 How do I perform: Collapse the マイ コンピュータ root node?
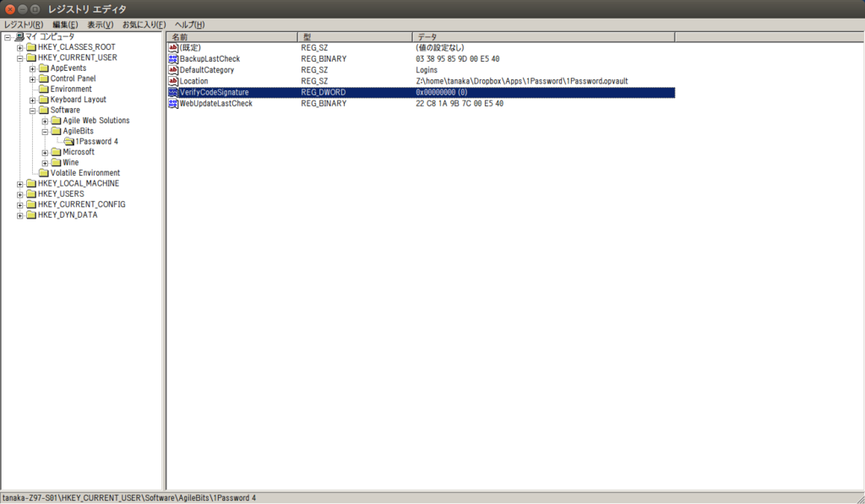(8, 37)
